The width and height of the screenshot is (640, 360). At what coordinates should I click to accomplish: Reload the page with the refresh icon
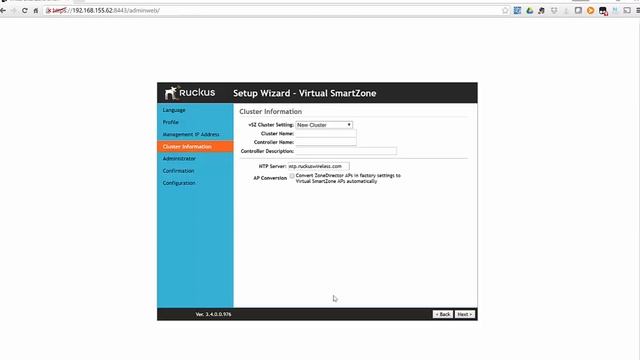tap(24, 11)
